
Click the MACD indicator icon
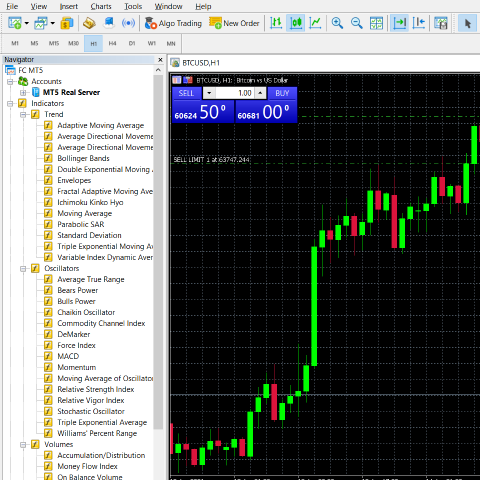pos(48,356)
